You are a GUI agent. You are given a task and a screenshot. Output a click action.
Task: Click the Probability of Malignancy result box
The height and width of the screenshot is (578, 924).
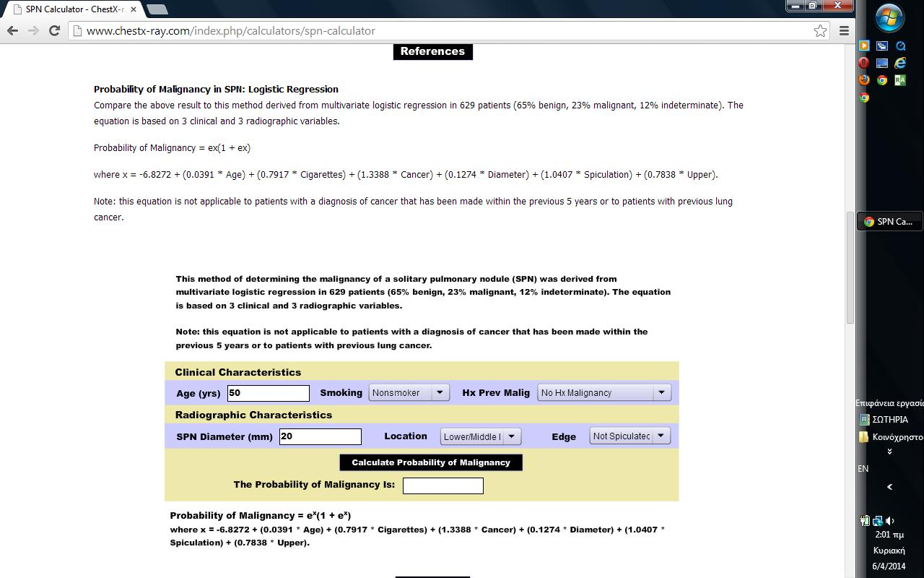pyautogui.click(x=443, y=486)
